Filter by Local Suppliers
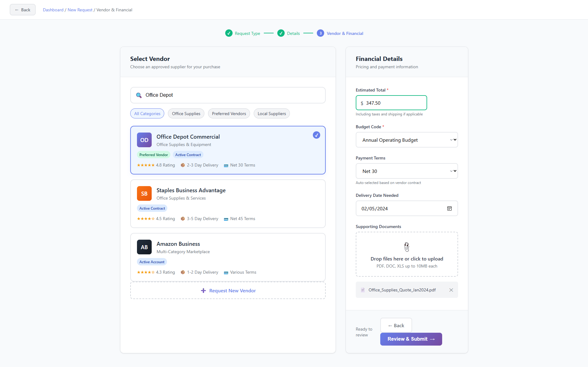 tap(271, 114)
